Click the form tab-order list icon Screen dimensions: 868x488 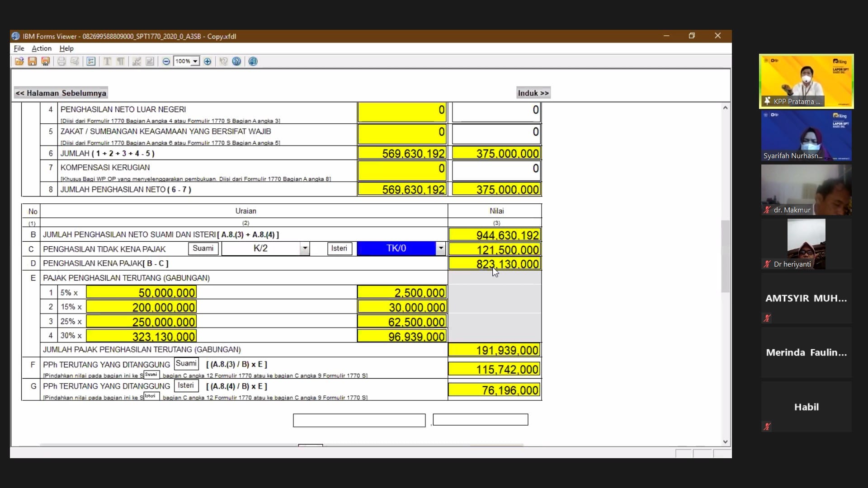(91, 61)
